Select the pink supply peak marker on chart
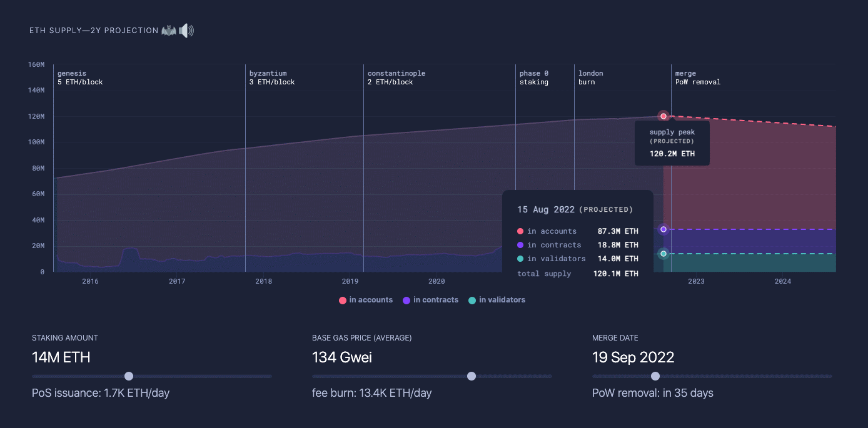This screenshot has height=428, width=868. pyautogui.click(x=663, y=116)
